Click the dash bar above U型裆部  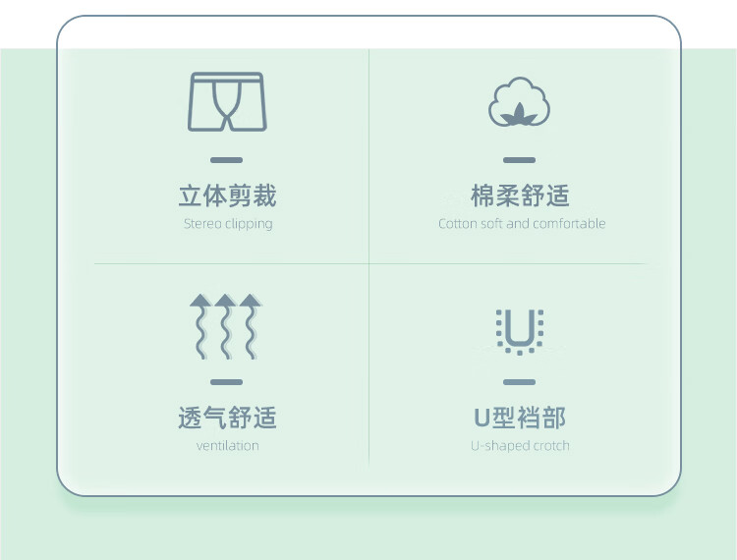519,381
